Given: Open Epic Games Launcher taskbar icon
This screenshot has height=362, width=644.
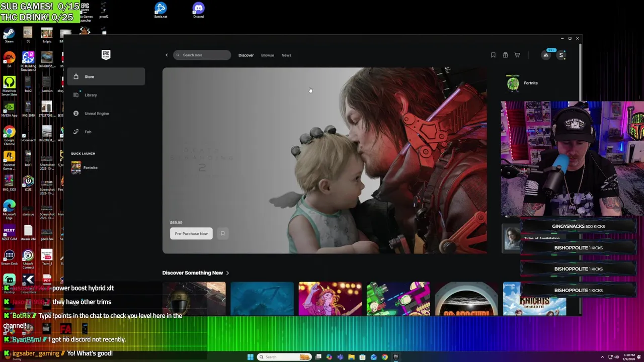Looking at the screenshot, I should pyautogui.click(x=396, y=357).
